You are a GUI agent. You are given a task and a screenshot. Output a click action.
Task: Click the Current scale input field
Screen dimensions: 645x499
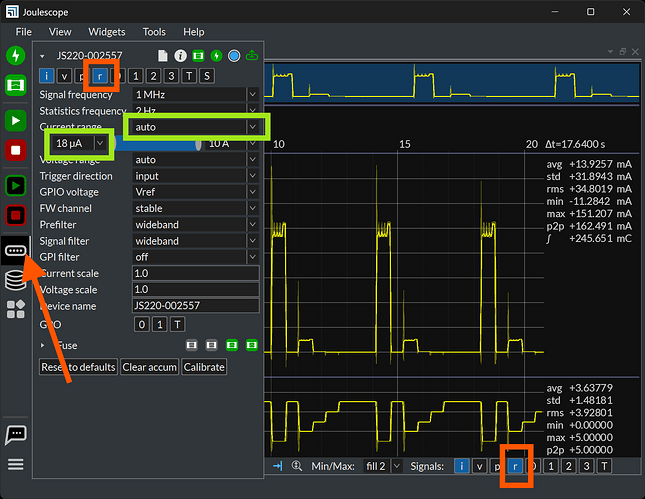[x=196, y=273]
